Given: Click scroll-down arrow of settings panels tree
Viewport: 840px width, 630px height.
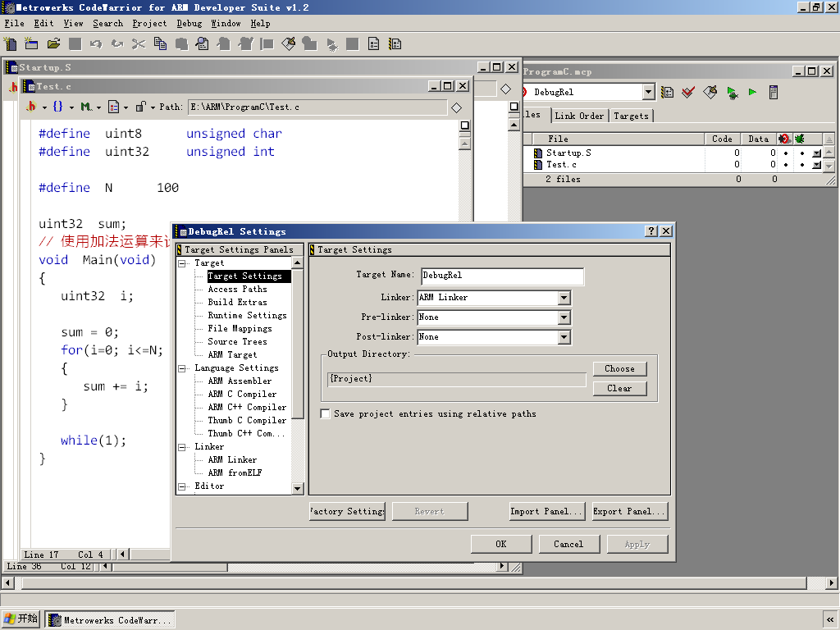Looking at the screenshot, I should (x=297, y=488).
